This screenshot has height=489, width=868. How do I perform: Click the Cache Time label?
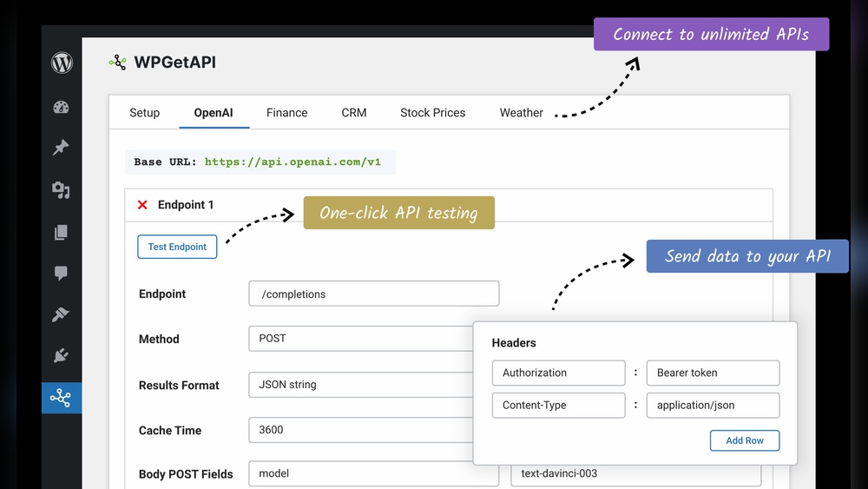click(x=170, y=430)
